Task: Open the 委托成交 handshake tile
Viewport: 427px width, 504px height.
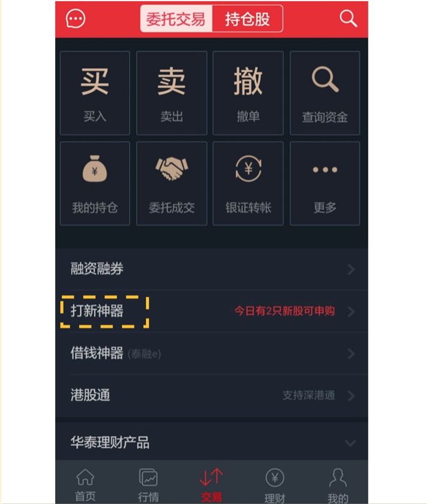Action: (x=172, y=184)
